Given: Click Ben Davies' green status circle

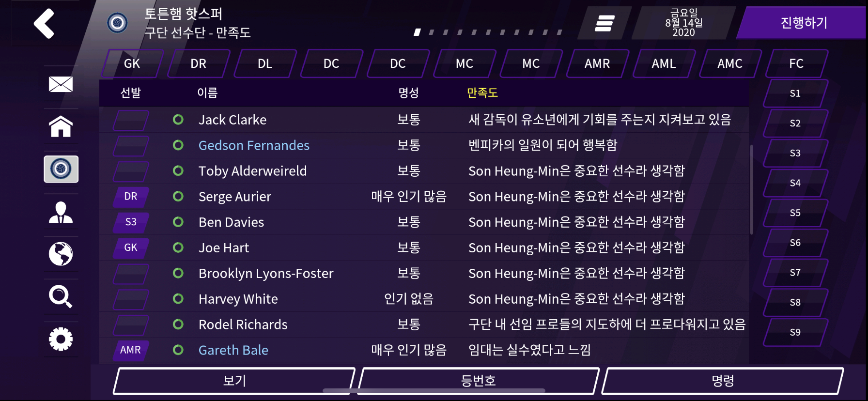Looking at the screenshot, I should pos(178,222).
